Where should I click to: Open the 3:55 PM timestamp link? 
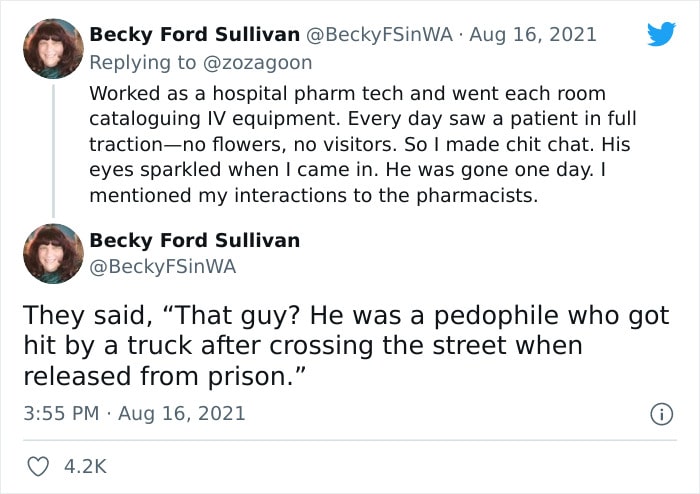point(61,413)
